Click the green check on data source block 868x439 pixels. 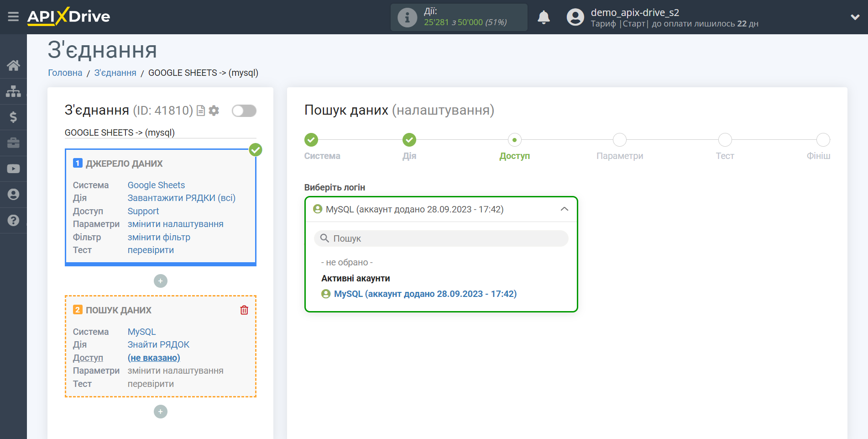(x=256, y=150)
